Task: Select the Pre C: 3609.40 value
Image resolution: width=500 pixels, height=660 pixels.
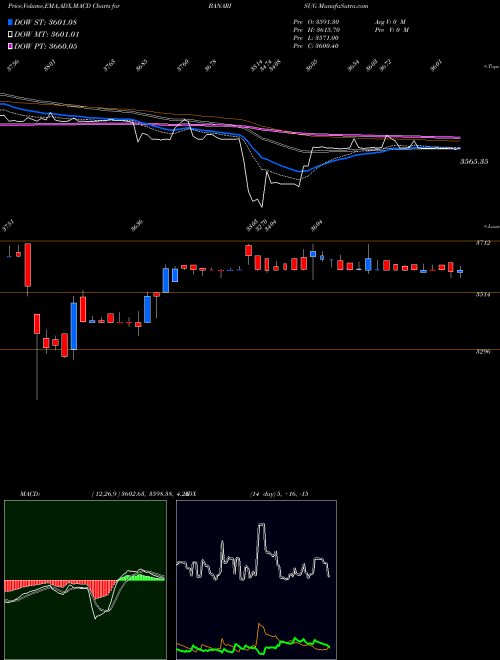Action: [316, 46]
